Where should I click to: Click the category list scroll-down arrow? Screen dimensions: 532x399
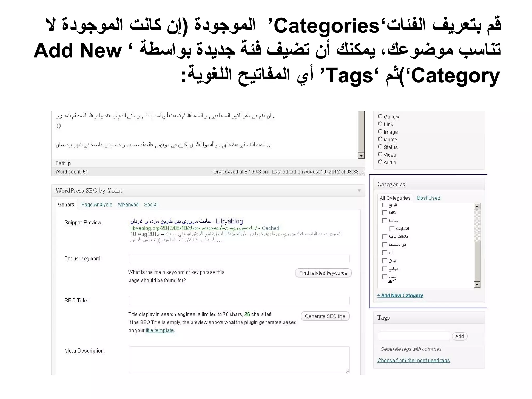(477, 285)
